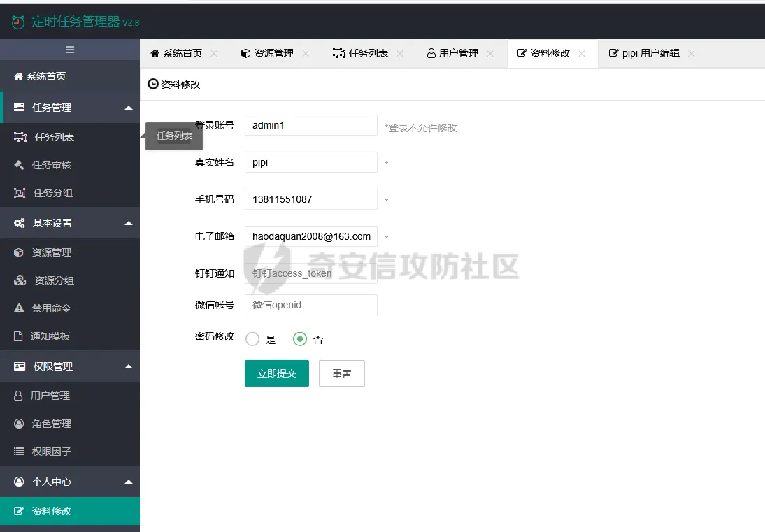Toggle sidebar with the hamburger menu icon

[70, 50]
